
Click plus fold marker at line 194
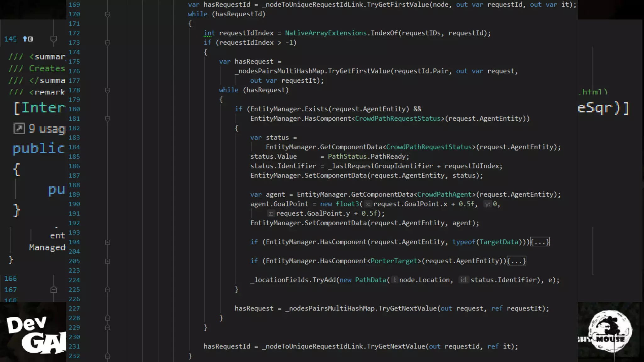[108, 242]
